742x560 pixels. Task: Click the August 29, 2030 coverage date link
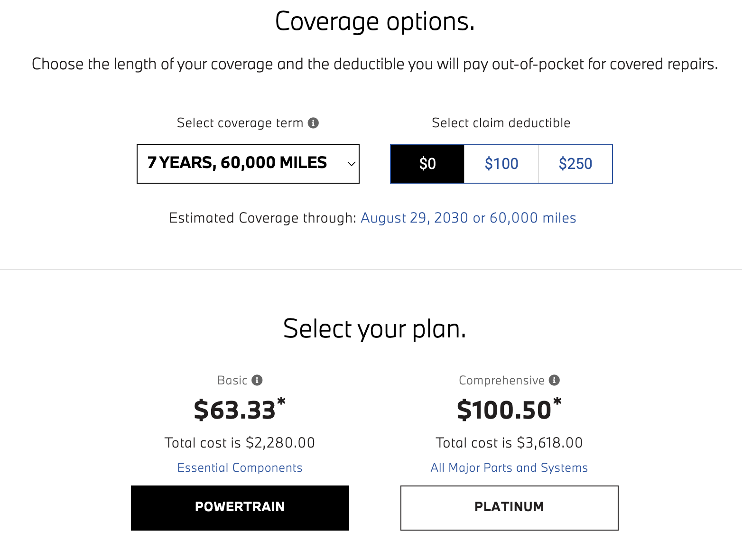coord(468,218)
